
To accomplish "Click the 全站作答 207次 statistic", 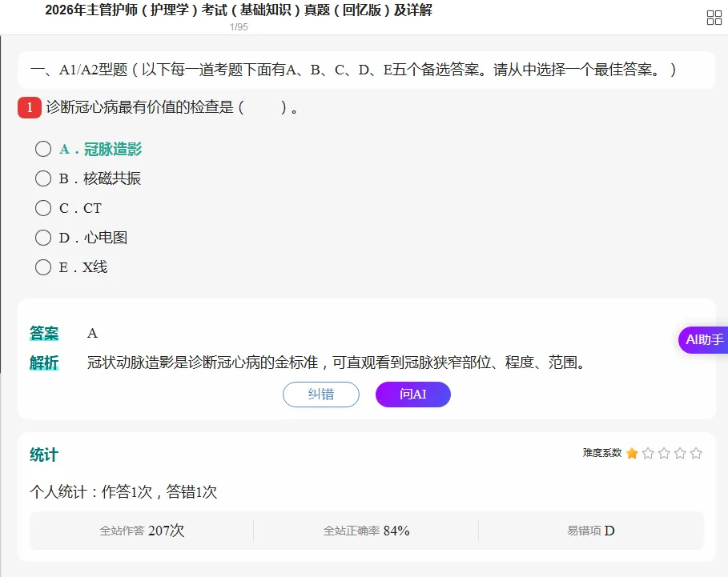I will click(142, 531).
